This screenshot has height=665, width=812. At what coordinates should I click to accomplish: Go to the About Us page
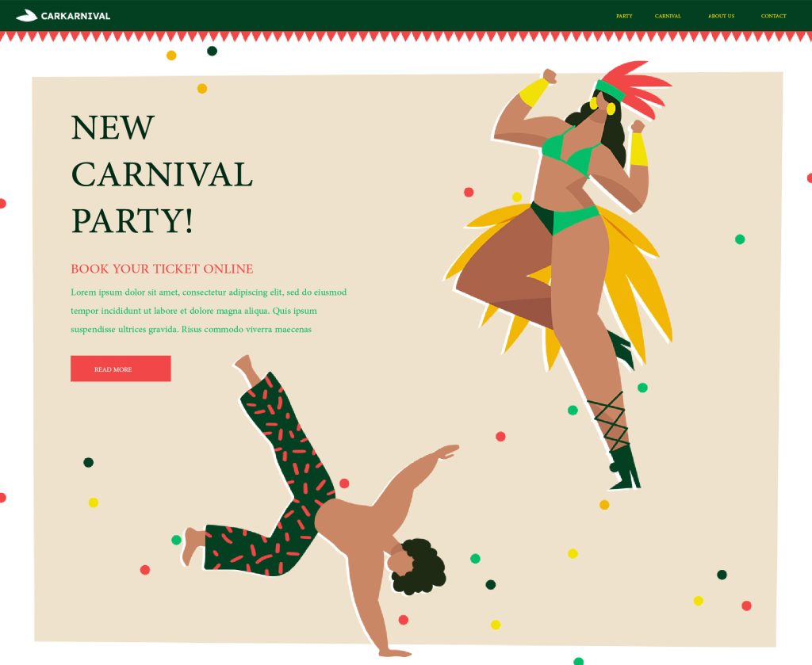click(x=721, y=16)
